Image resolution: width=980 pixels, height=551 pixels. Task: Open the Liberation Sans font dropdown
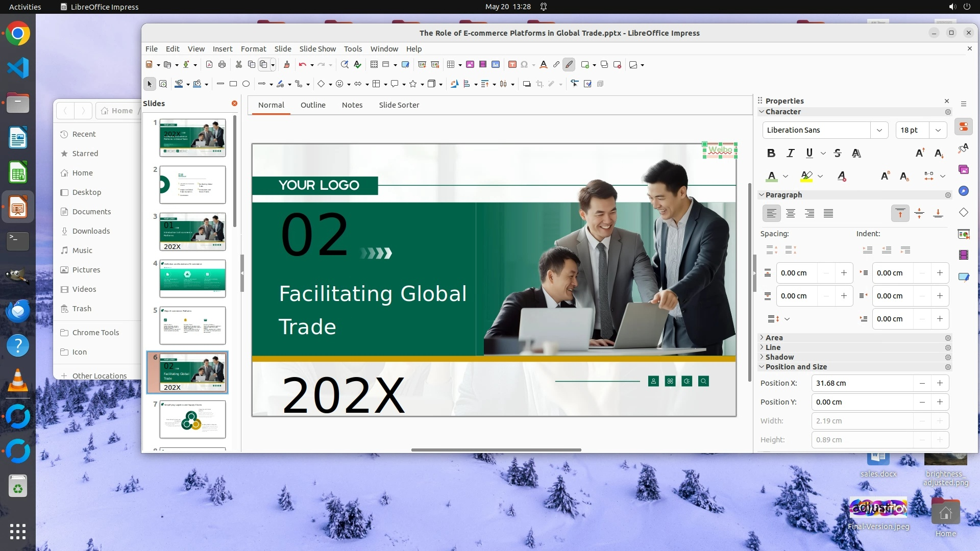[x=879, y=130]
